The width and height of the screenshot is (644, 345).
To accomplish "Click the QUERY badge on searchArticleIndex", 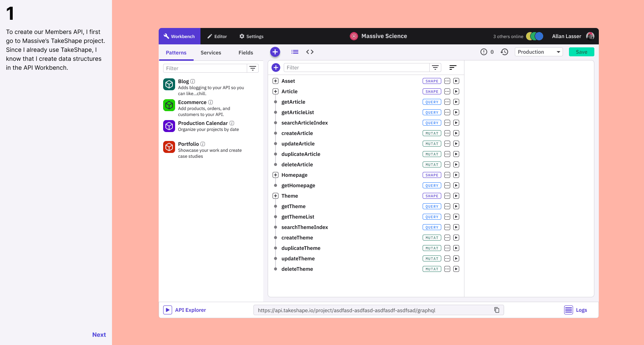I will tap(432, 123).
